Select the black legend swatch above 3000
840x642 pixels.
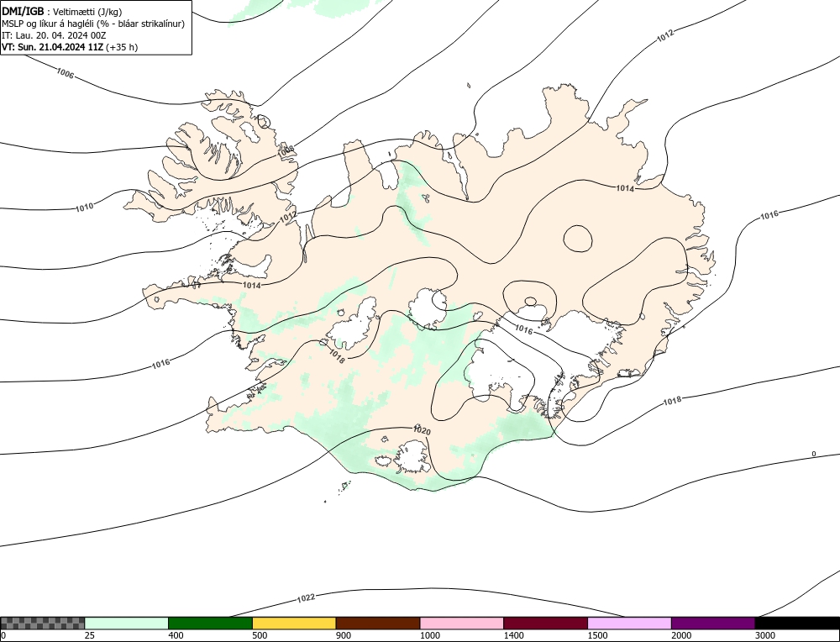click(x=797, y=624)
